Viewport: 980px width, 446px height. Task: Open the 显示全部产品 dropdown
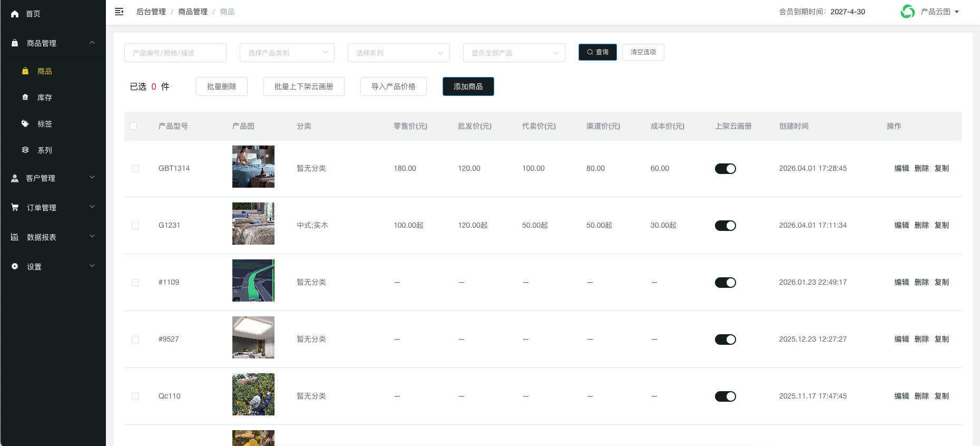[x=514, y=53]
